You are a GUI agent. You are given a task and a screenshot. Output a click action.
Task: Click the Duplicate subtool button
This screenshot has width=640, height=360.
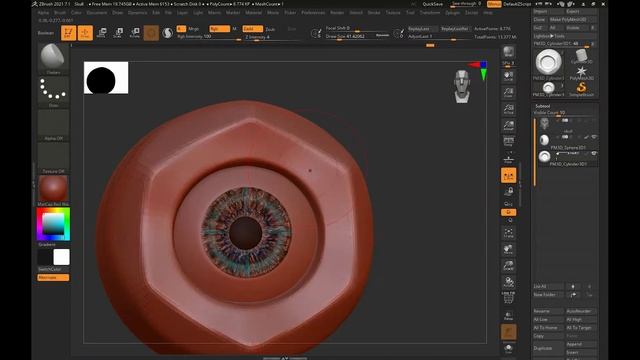(x=548, y=348)
